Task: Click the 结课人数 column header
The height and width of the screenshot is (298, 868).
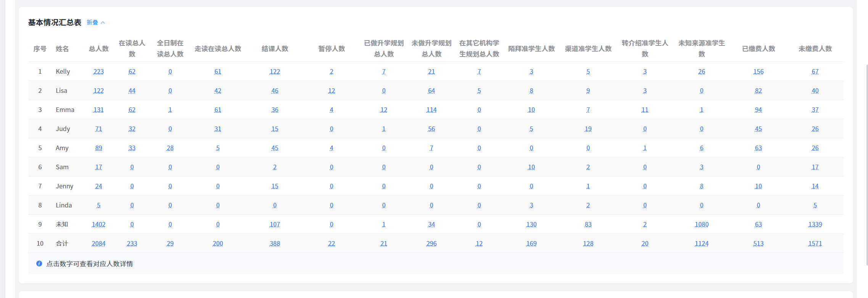Action: click(275, 49)
